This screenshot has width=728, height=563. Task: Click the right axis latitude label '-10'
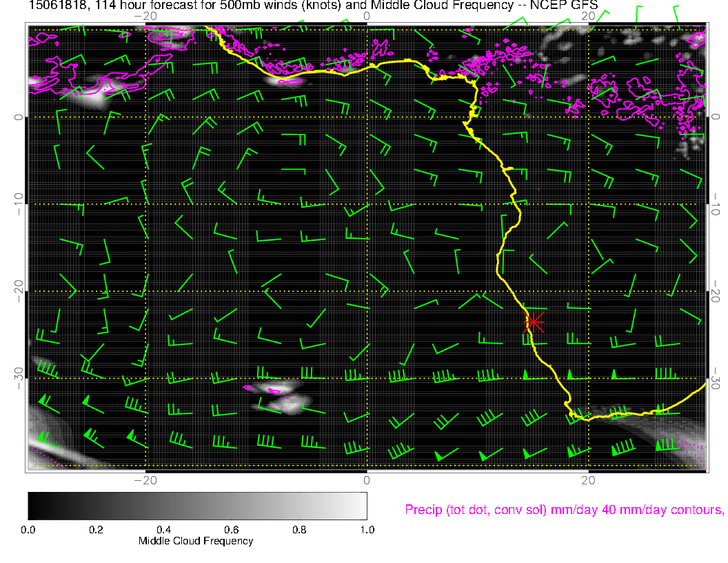(x=715, y=204)
